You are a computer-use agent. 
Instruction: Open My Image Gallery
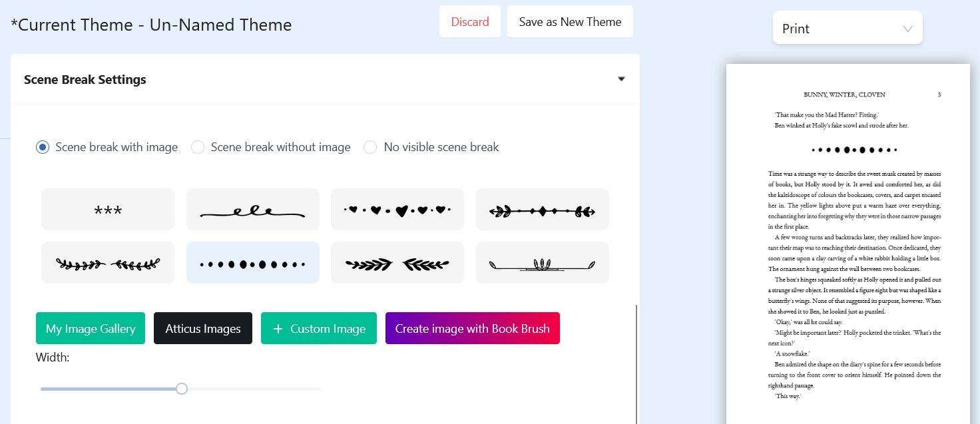[x=91, y=328]
